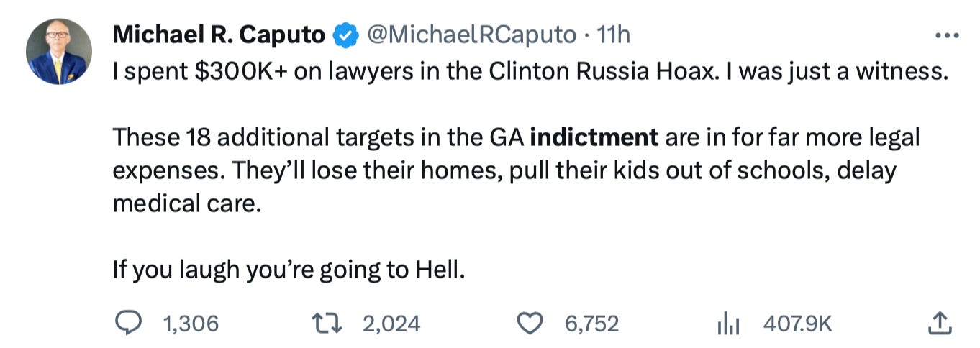Click the bold word indictment
This screenshot has height=348, width=980.
point(594,136)
